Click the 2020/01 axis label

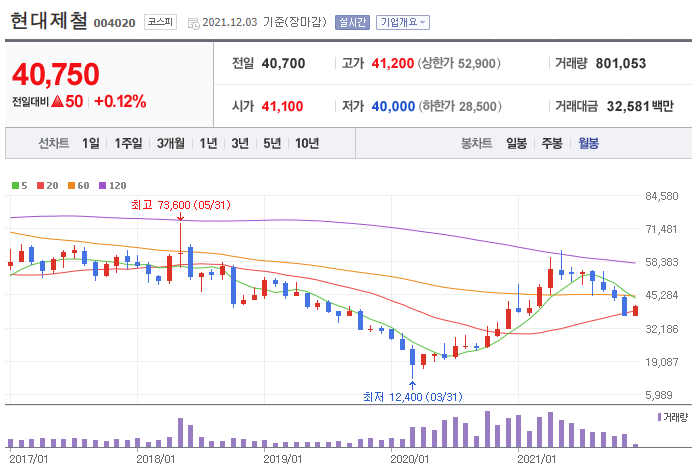(410, 459)
